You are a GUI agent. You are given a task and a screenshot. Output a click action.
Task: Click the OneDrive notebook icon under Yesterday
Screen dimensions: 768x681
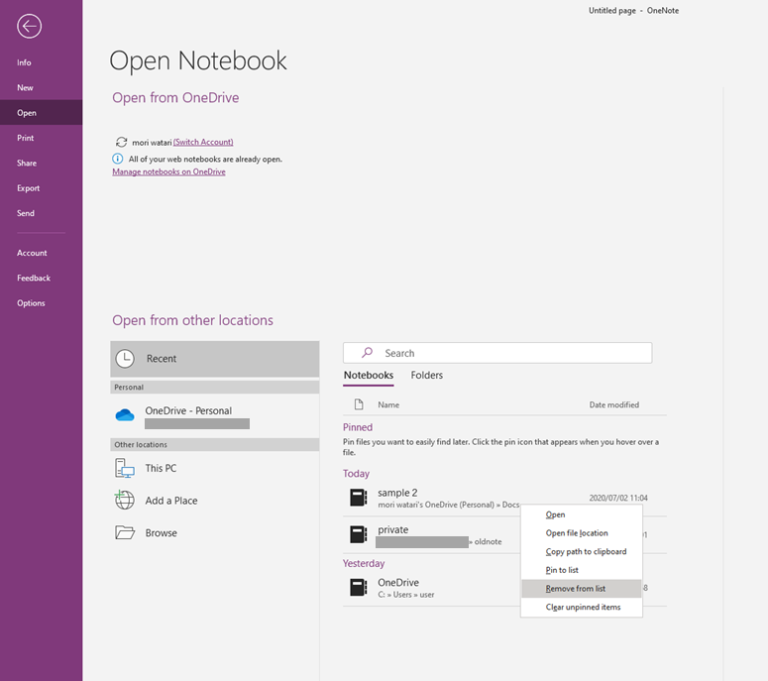click(x=359, y=587)
